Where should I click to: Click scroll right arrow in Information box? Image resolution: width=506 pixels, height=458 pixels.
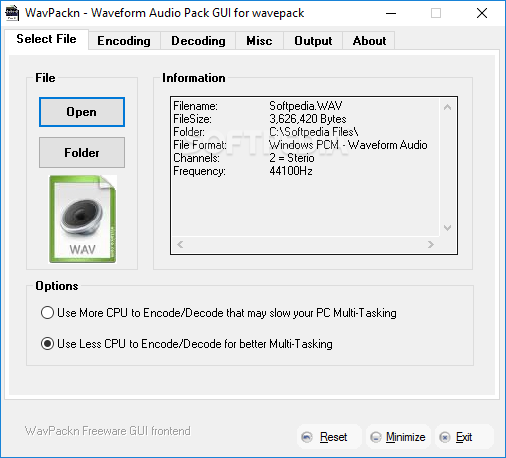(x=431, y=245)
